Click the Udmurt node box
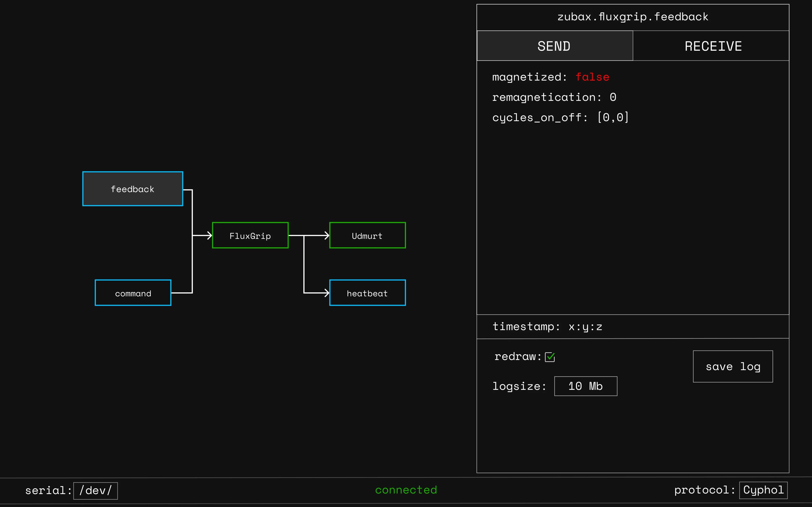 367,235
